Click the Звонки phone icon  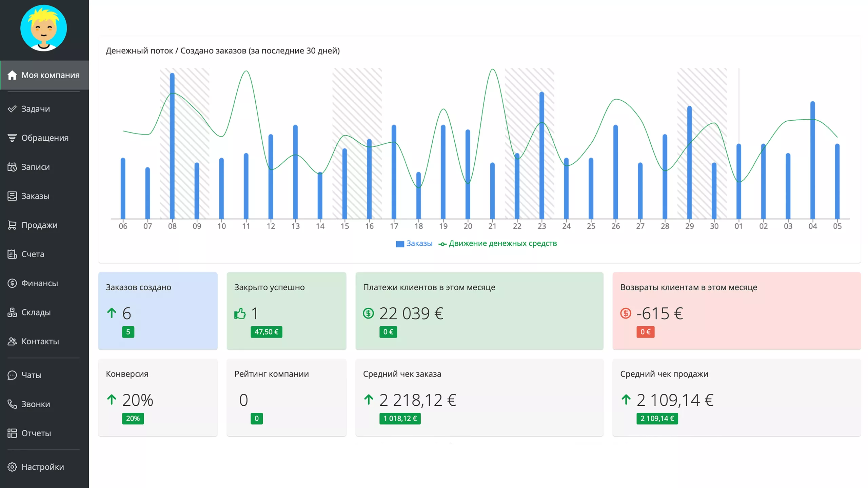tap(12, 404)
